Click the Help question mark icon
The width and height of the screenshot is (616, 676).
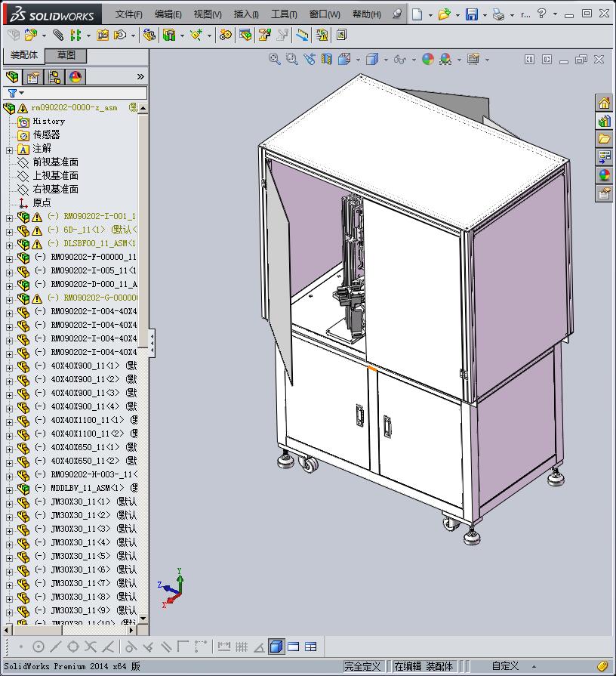click(541, 14)
